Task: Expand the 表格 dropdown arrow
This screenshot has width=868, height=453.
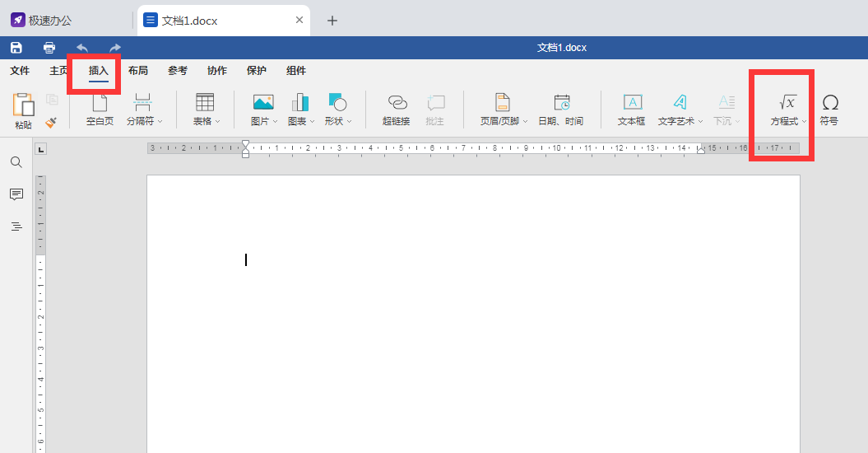Action: point(217,121)
